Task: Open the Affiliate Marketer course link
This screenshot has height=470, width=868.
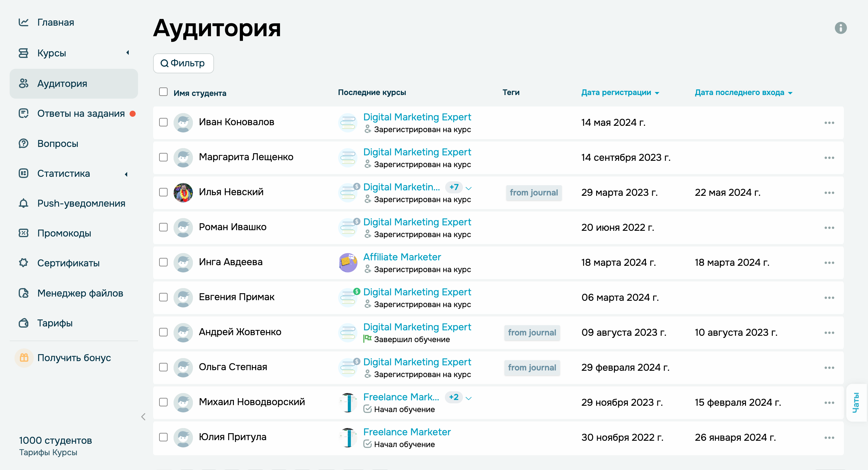Action: pos(402,257)
